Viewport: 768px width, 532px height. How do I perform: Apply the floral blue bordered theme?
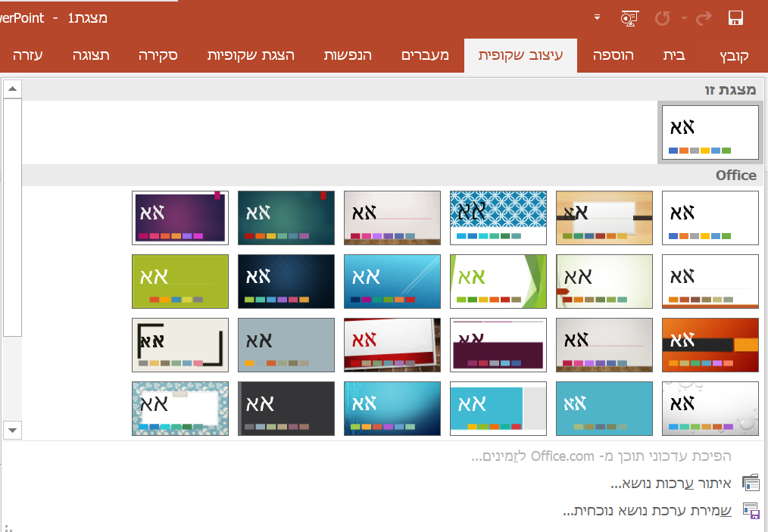tap(180, 409)
